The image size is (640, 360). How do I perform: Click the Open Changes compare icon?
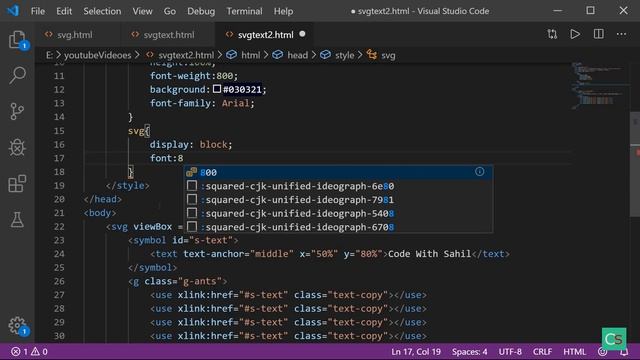click(552, 34)
